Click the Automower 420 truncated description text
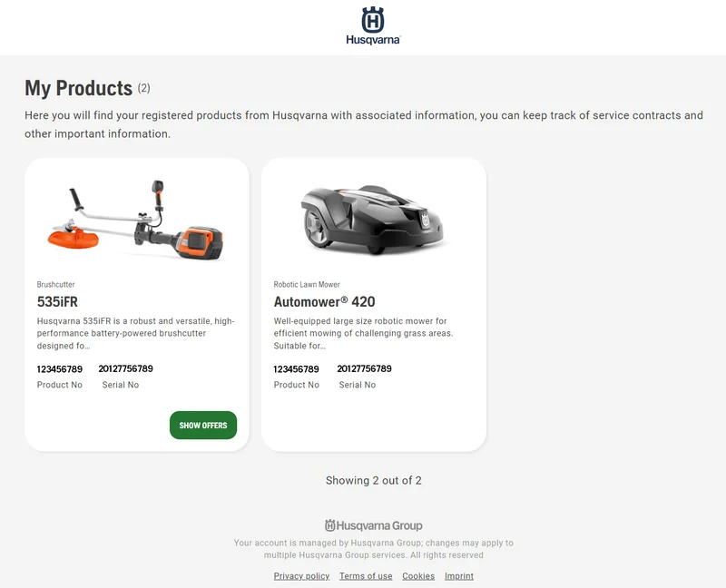This screenshot has height=588, width=726. (x=363, y=333)
